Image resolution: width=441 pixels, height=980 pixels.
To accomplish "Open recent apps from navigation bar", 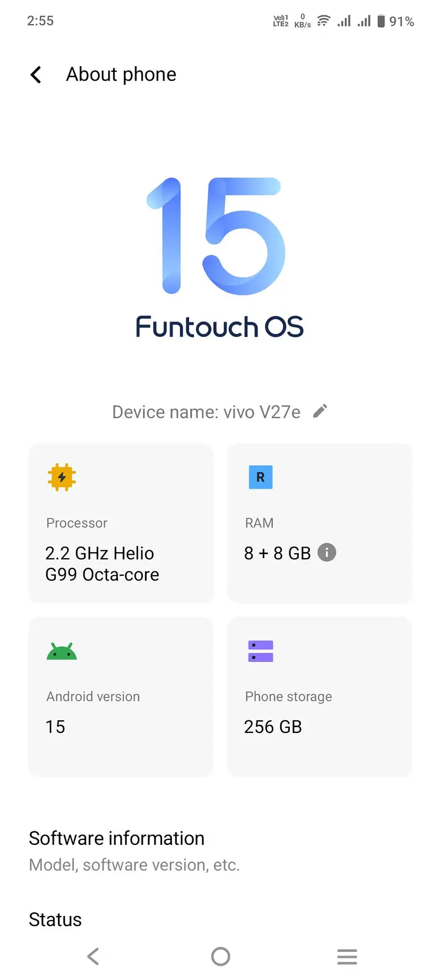I will pyautogui.click(x=347, y=956).
